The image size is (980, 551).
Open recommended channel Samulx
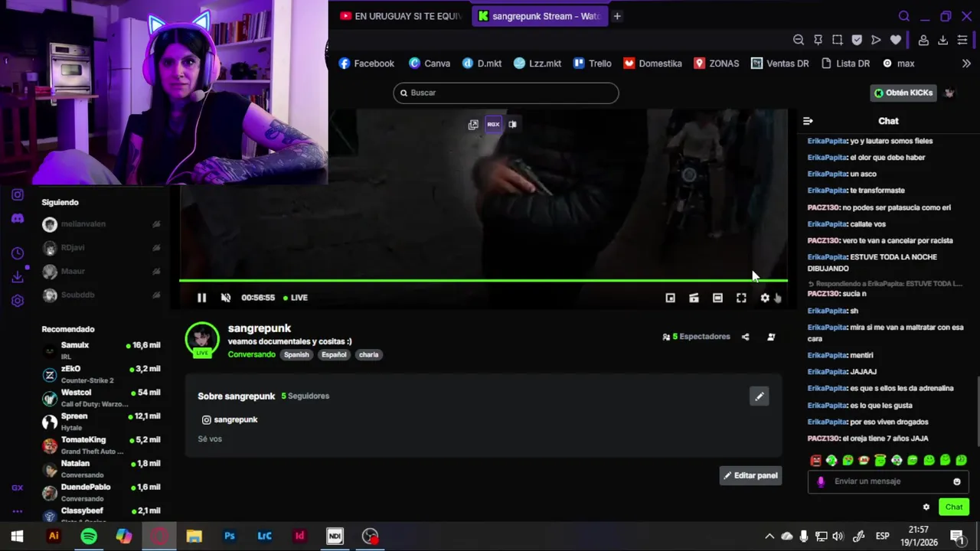point(101,350)
